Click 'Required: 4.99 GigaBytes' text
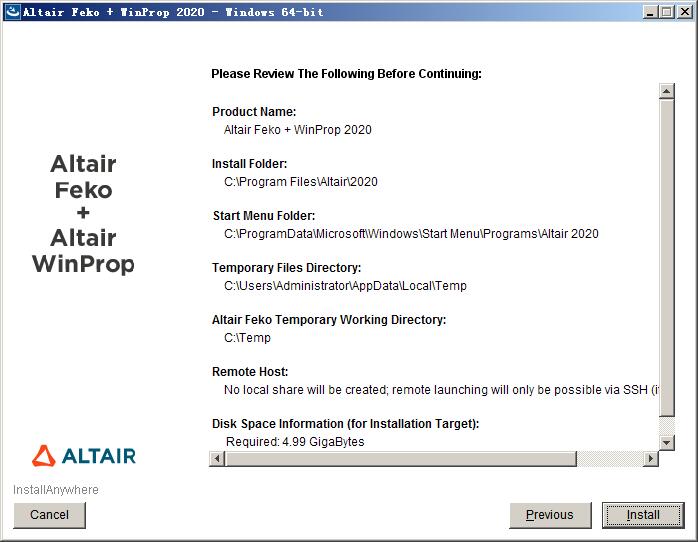Screen dimensions: 698x542 click(295, 442)
